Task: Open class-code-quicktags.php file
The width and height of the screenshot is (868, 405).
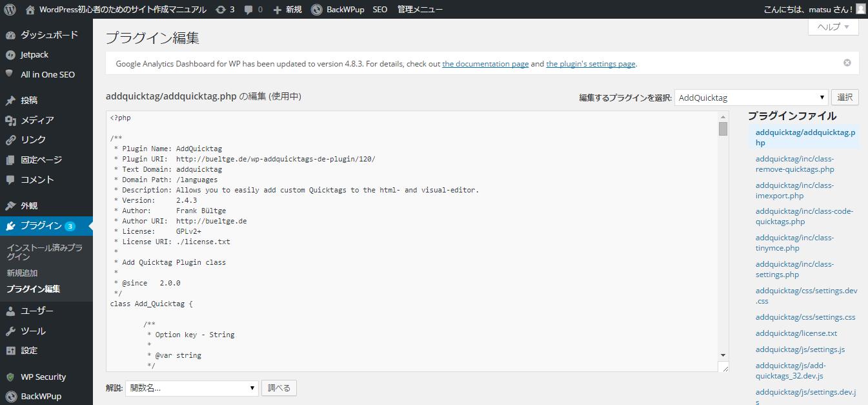Action: click(805, 216)
